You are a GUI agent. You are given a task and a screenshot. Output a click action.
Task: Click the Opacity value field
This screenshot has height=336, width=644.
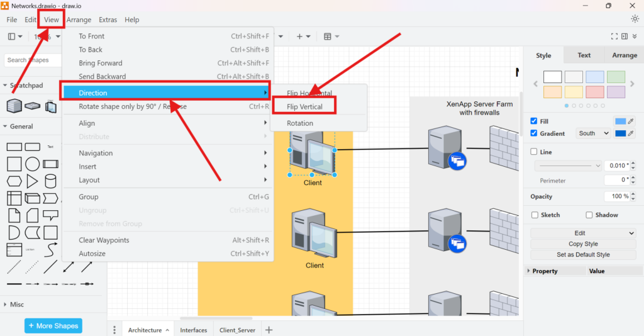pos(617,196)
